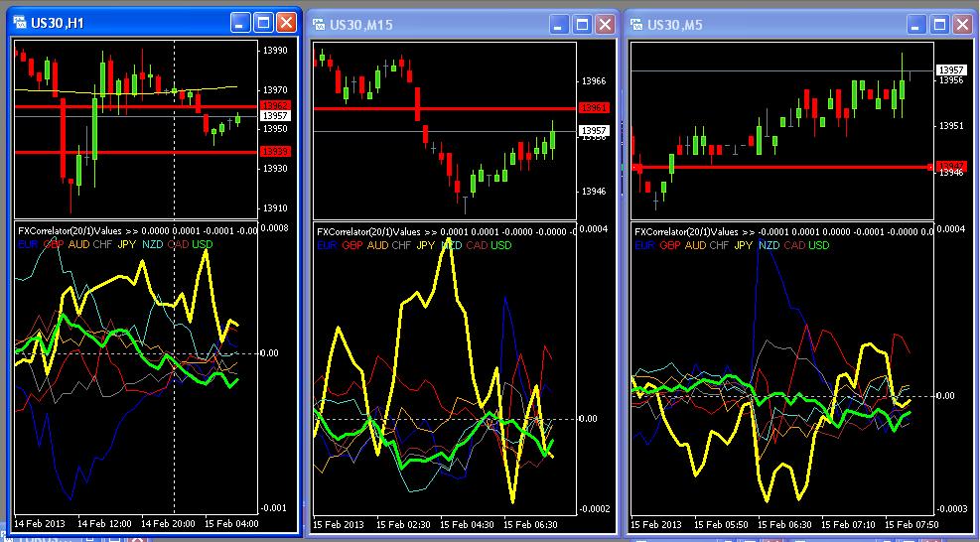The height and width of the screenshot is (542, 980).
Task: Minimize the US30,M15 chart window
Action: pyautogui.click(x=559, y=25)
